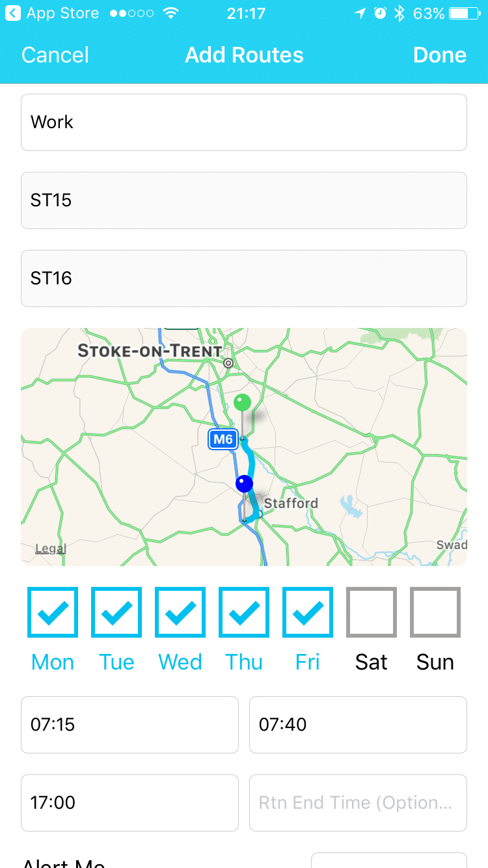Open the 07:15 departure time picker
The image size is (488, 868).
[129, 724]
